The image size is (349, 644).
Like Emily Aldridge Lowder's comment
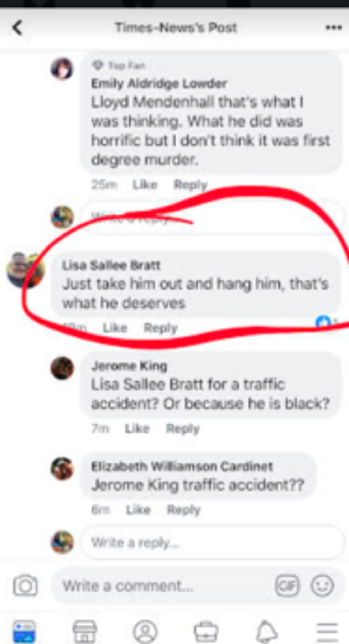pos(145,185)
